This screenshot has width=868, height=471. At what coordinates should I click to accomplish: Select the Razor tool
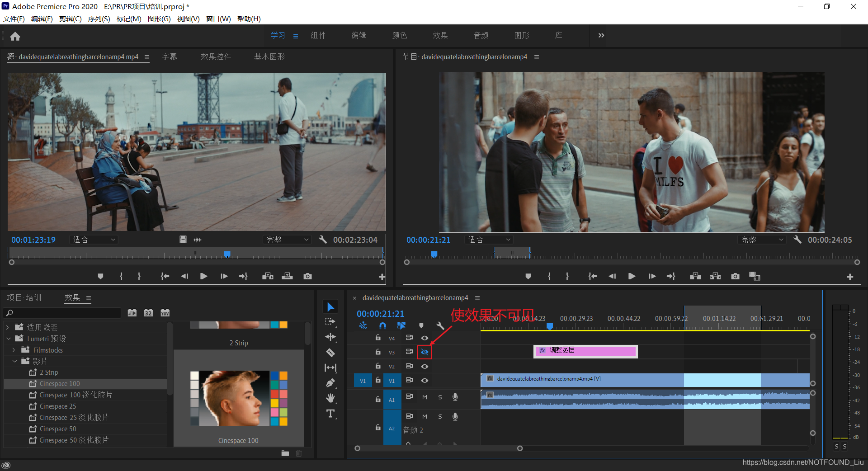point(330,353)
